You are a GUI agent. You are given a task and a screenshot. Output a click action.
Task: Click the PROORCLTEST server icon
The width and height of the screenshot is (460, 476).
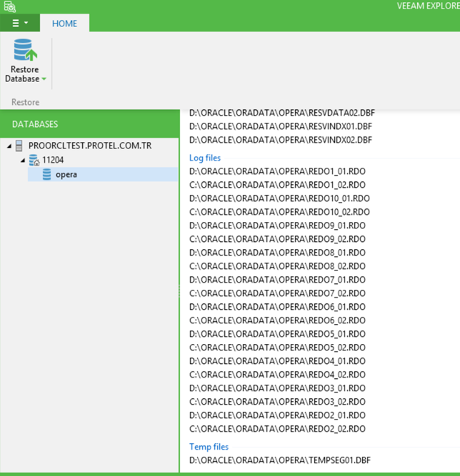(x=19, y=146)
